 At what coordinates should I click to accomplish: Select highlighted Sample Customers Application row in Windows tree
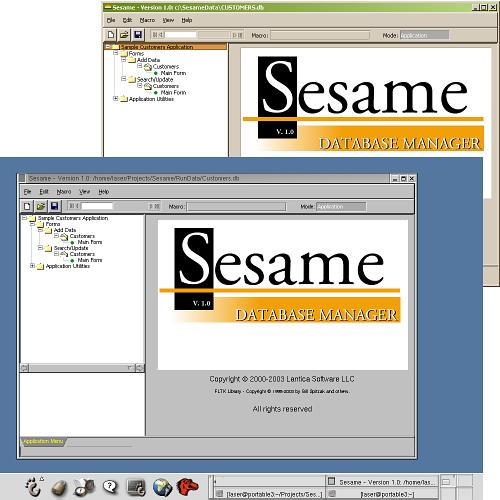166,47
